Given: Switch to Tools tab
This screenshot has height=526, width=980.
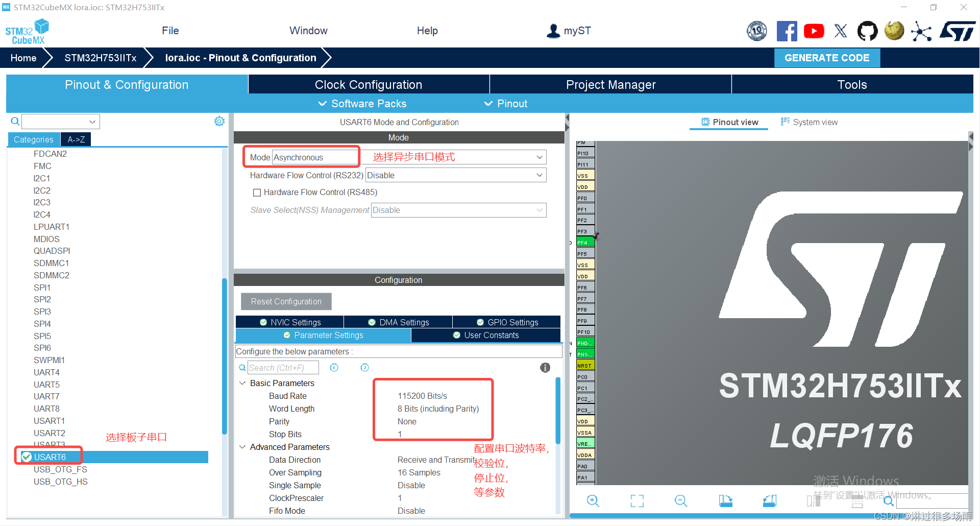Looking at the screenshot, I should [x=852, y=84].
